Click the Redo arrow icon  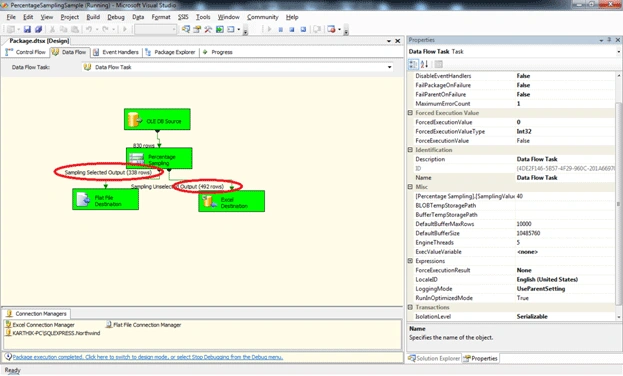pyautogui.click(x=105, y=29)
